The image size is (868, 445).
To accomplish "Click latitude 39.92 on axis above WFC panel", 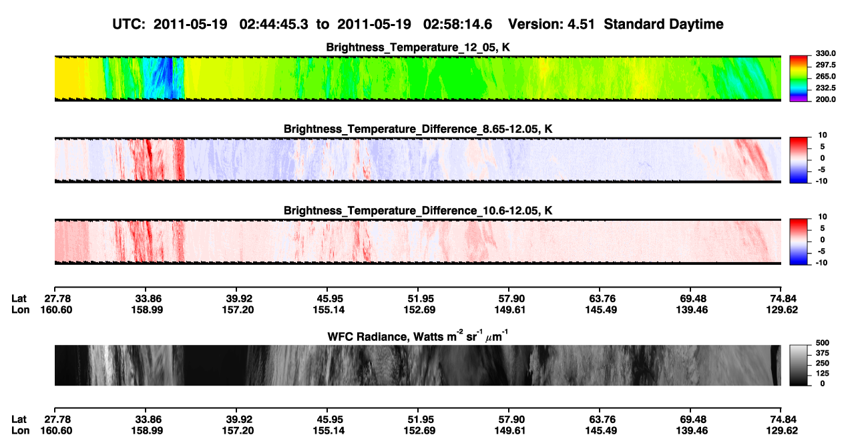I will tap(237, 298).
